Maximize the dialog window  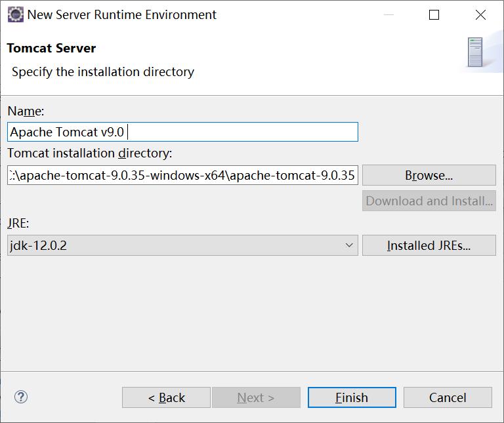(434, 15)
